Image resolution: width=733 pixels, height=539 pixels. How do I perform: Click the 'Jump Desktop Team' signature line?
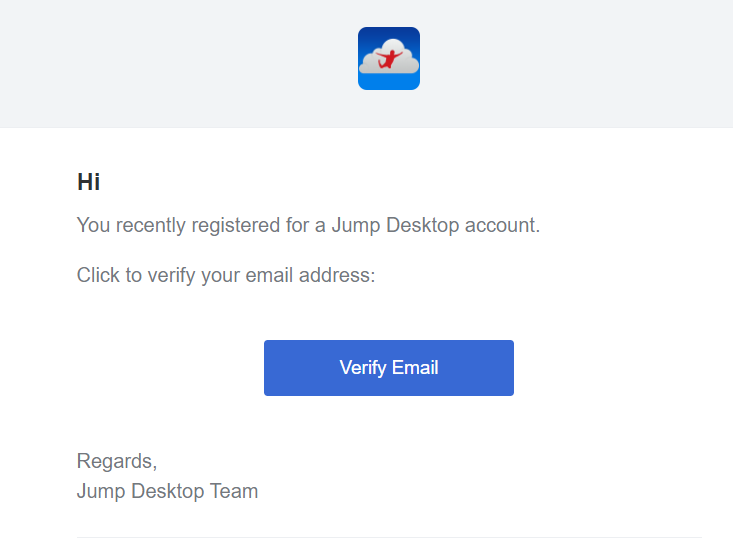click(x=167, y=492)
